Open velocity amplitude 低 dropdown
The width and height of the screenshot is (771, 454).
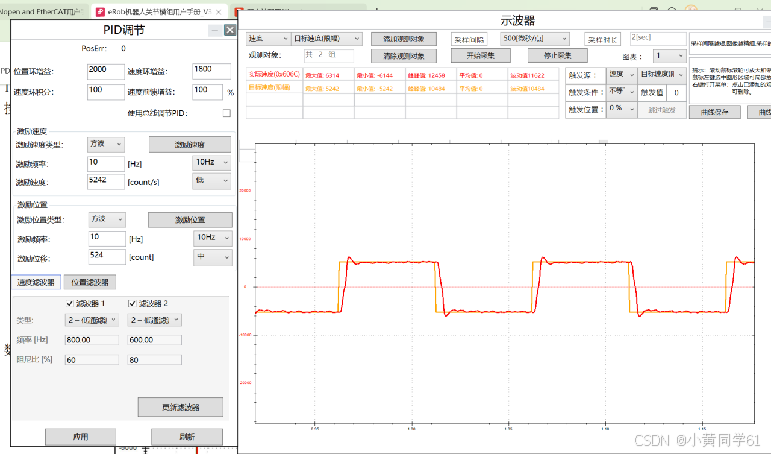(211, 181)
